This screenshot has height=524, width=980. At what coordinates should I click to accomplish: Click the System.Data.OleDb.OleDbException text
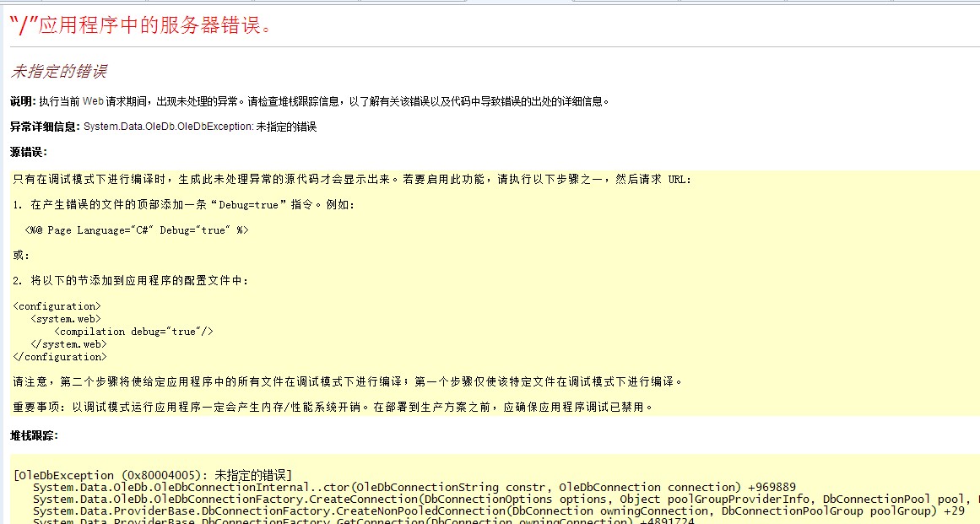[x=168, y=127]
